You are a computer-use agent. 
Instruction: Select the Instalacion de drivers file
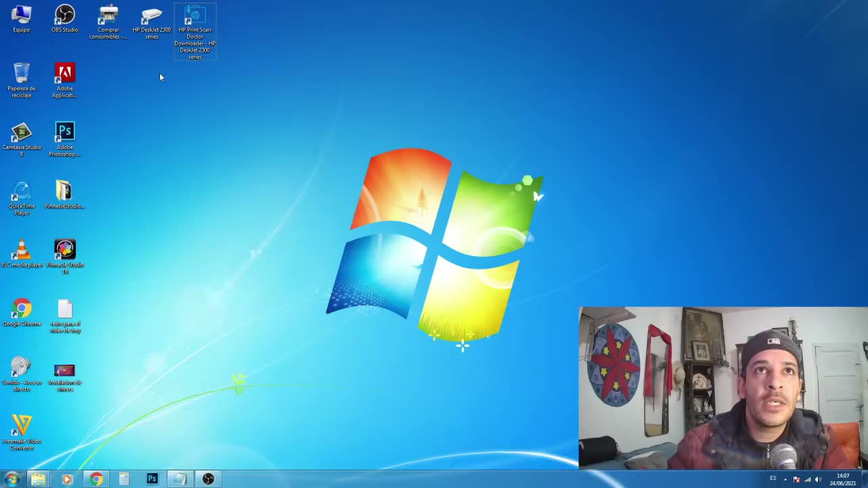coord(64,378)
